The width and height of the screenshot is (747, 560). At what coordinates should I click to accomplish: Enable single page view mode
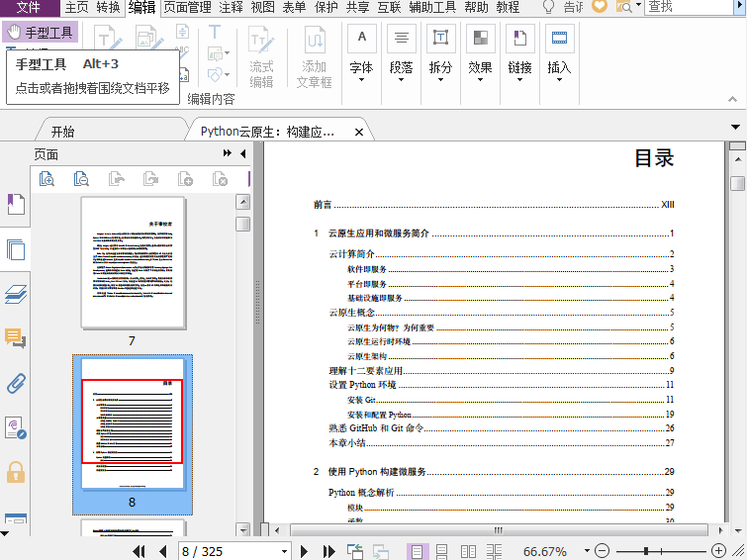coord(419,551)
